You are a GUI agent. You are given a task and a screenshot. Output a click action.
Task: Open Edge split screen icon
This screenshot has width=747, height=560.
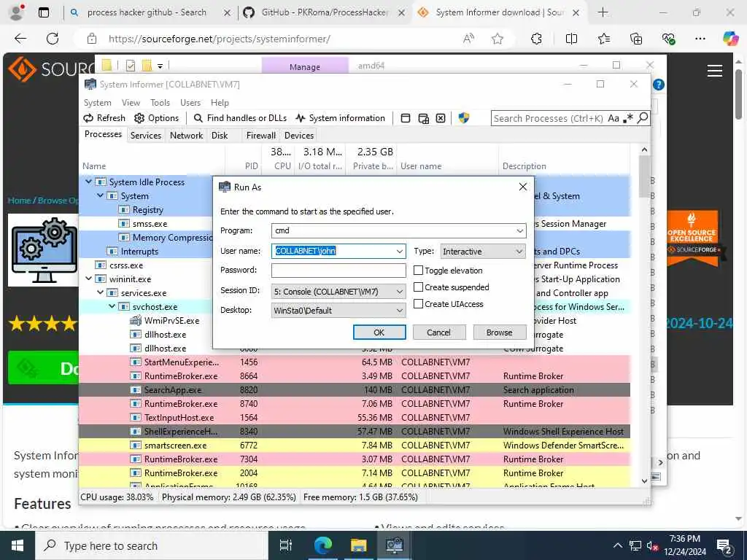click(571, 39)
